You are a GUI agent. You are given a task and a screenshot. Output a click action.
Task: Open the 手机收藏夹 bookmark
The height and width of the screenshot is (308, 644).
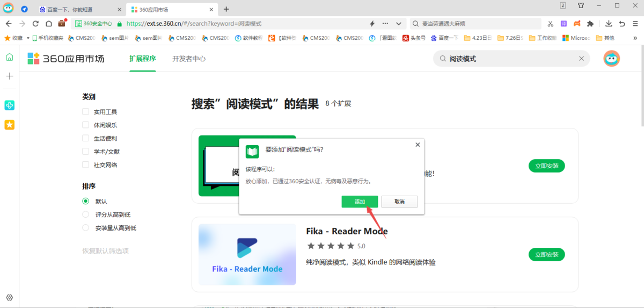(x=47, y=38)
